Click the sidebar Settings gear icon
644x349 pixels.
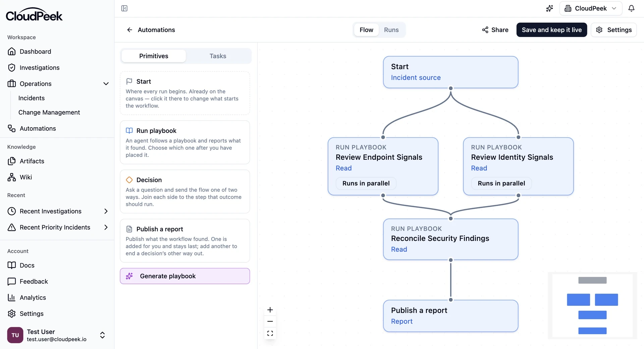pyautogui.click(x=12, y=314)
